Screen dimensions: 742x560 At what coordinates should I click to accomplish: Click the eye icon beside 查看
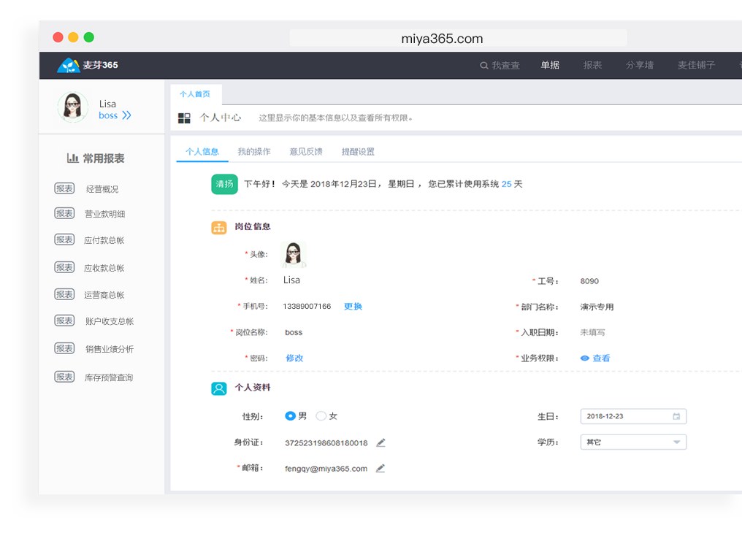tap(585, 358)
